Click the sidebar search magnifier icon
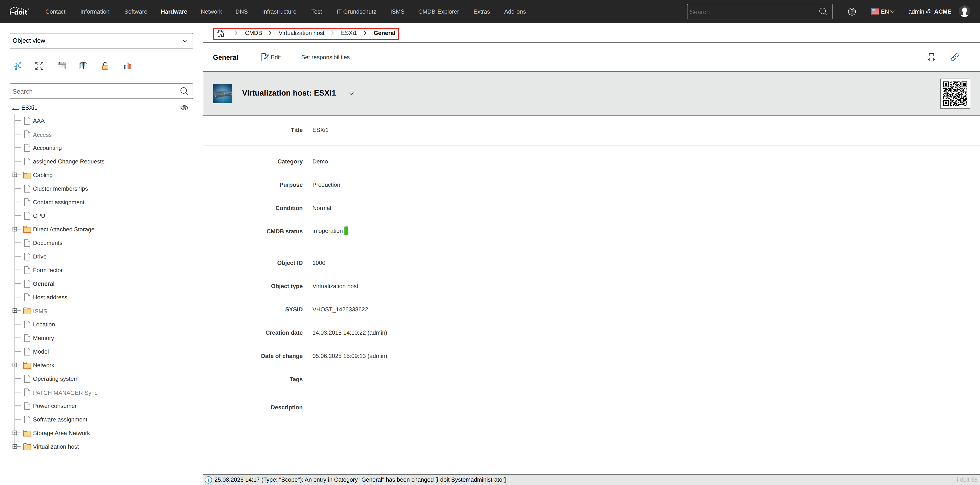 click(184, 91)
